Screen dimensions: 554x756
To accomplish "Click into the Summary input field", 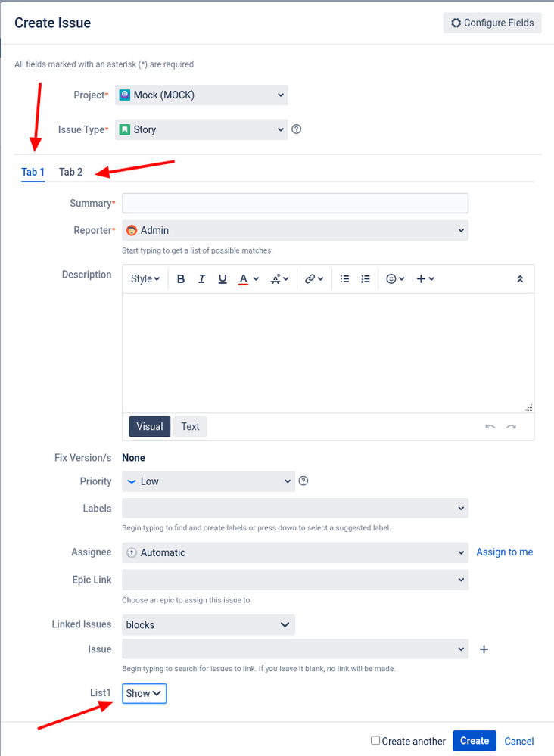I will tap(295, 204).
